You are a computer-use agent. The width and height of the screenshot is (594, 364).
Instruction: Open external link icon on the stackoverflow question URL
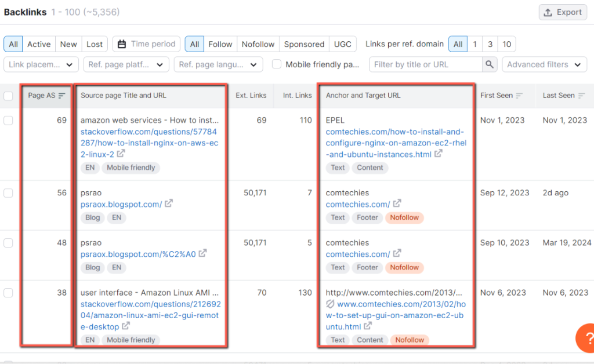[121, 154]
